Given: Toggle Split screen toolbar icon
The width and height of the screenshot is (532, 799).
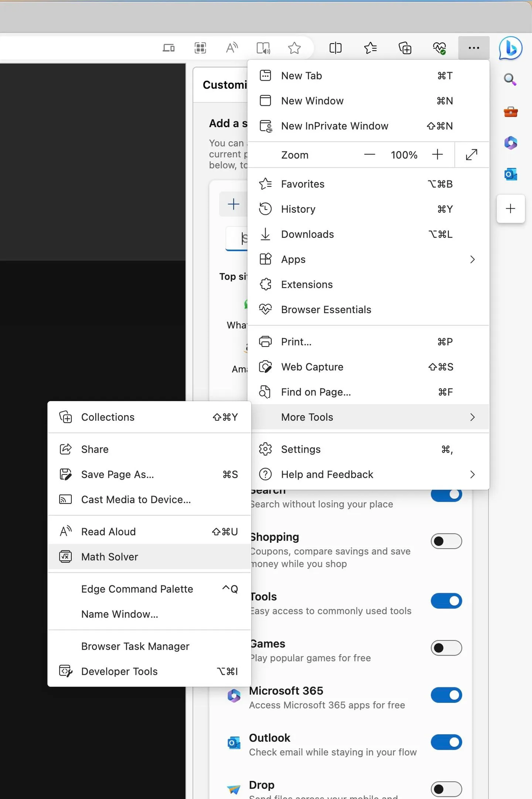Looking at the screenshot, I should (335, 48).
